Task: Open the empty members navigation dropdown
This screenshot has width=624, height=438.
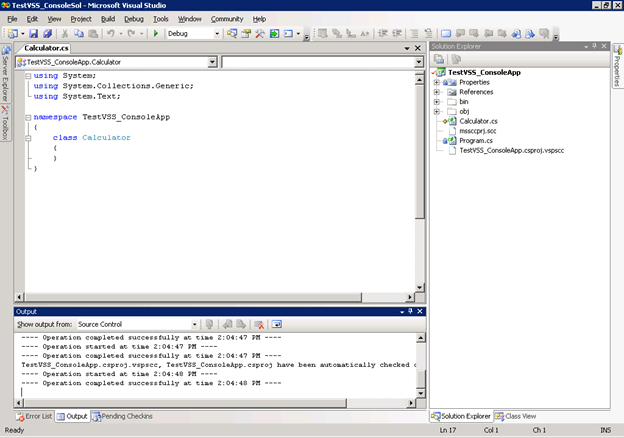Action: click(x=419, y=62)
